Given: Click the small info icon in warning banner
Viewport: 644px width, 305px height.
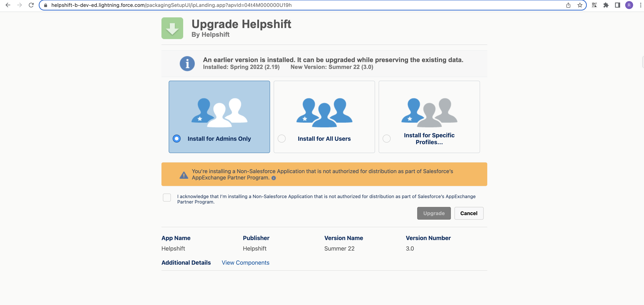Looking at the screenshot, I should click(x=273, y=178).
